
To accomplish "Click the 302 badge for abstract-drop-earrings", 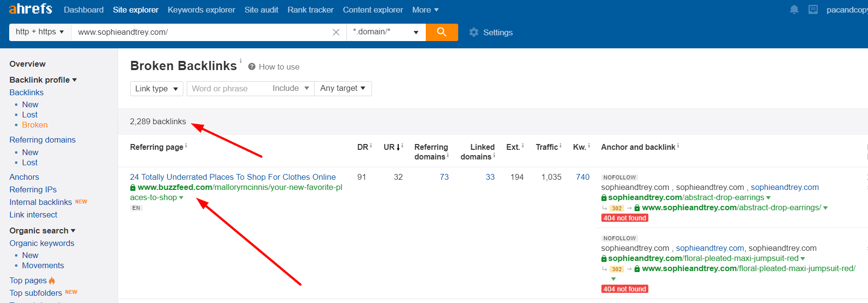I will tap(616, 208).
